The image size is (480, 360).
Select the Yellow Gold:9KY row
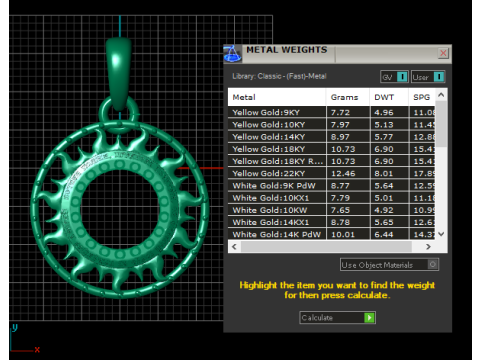[332, 112]
